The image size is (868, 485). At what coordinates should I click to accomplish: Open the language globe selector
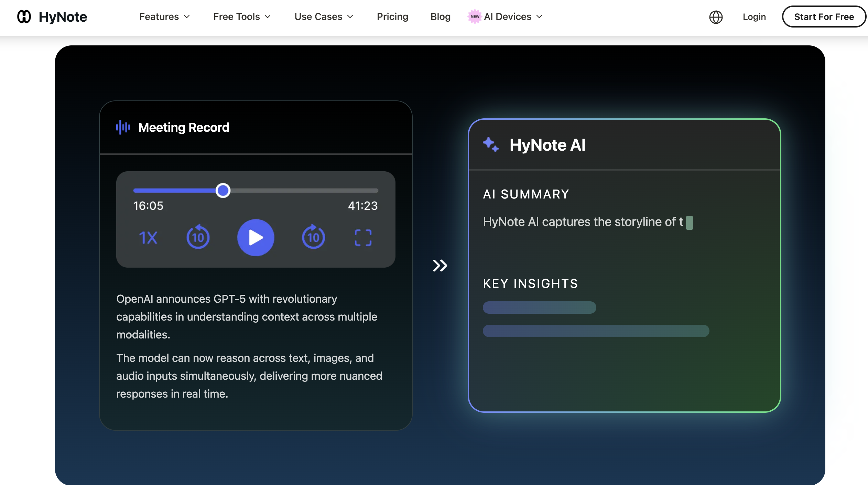point(716,17)
